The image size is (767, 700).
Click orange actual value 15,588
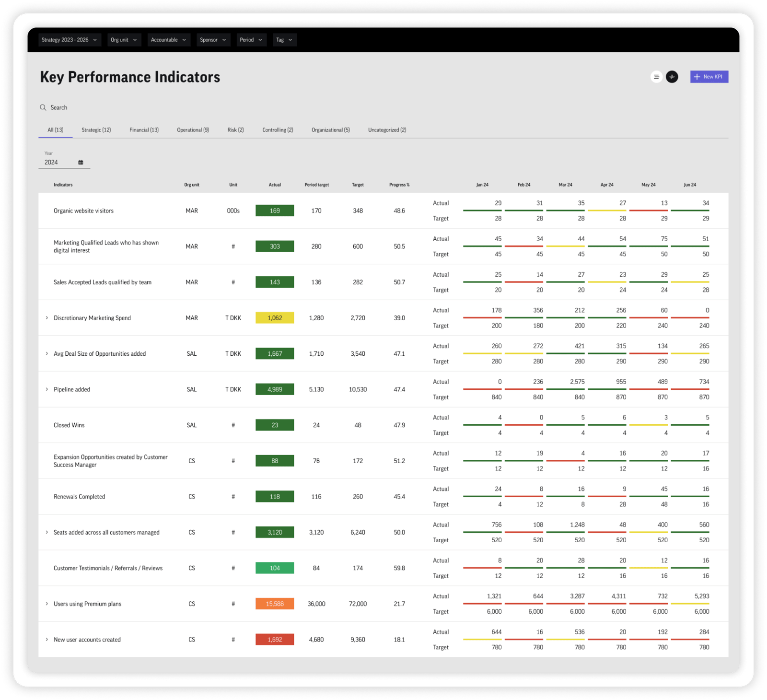coord(275,604)
